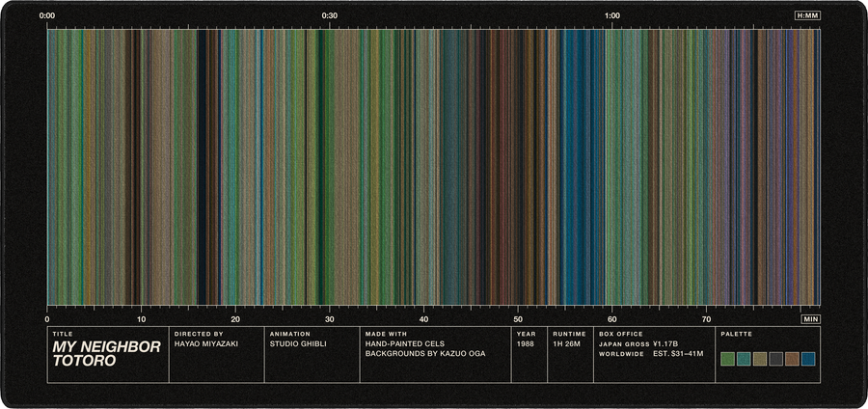The image size is (868, 409).
Task: Select the 0 minute label on bottom axis
Action: point(47,319)
